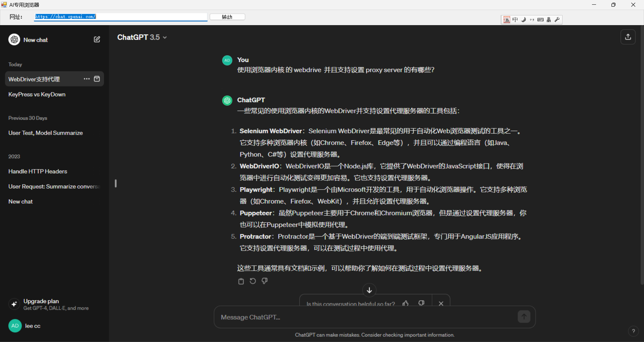
Task: Open the lee cc account menu
Action: pyautogui.click(x=54, y=326)
